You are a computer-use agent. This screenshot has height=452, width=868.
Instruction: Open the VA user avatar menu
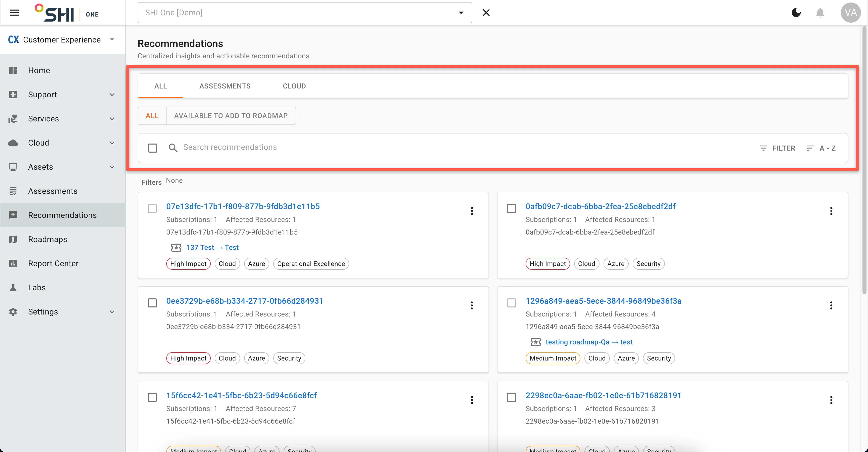pos(850,13)
